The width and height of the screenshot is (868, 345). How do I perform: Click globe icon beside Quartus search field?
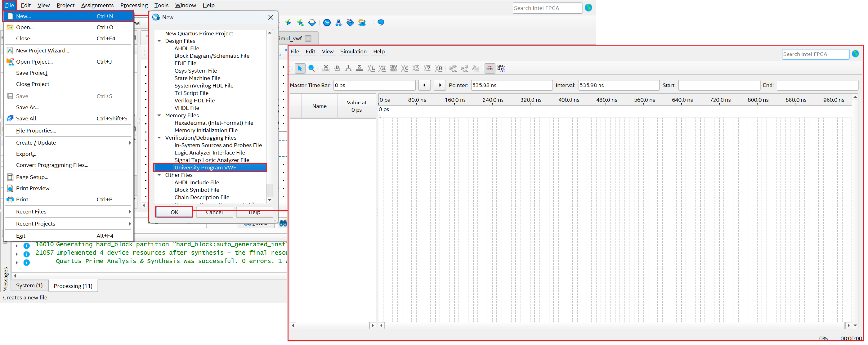coord(588,8)
